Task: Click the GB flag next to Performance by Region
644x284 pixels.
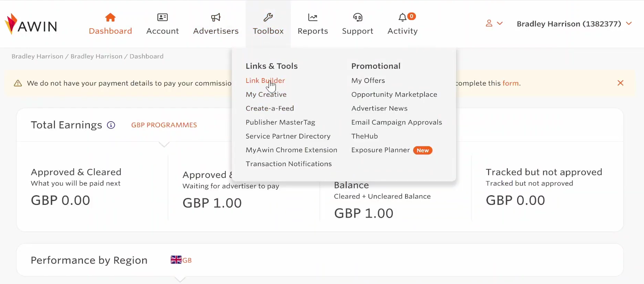Action: tap(176, 259)
